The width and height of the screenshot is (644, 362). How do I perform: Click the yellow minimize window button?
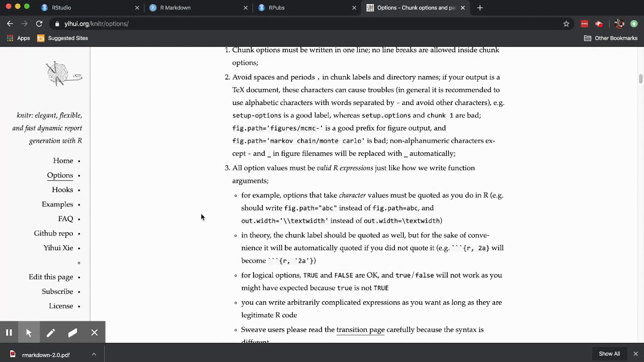pyautogui.click(x=18, y=7)
